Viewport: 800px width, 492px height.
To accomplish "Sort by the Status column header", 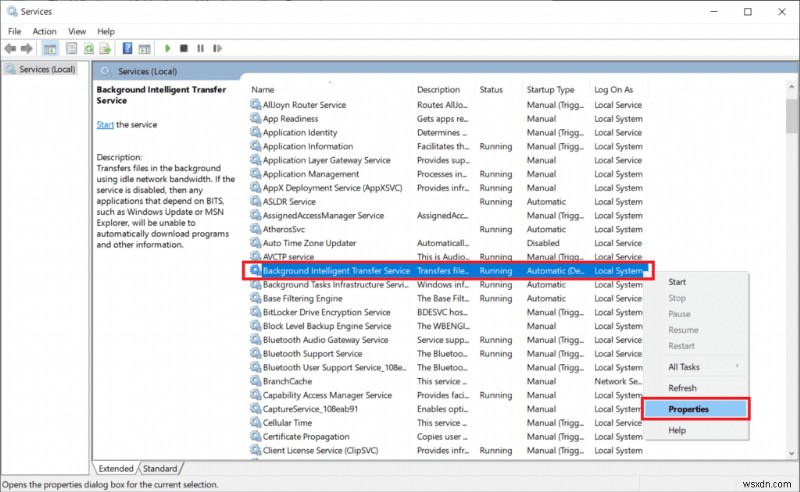I will click(x=498, y=89).
